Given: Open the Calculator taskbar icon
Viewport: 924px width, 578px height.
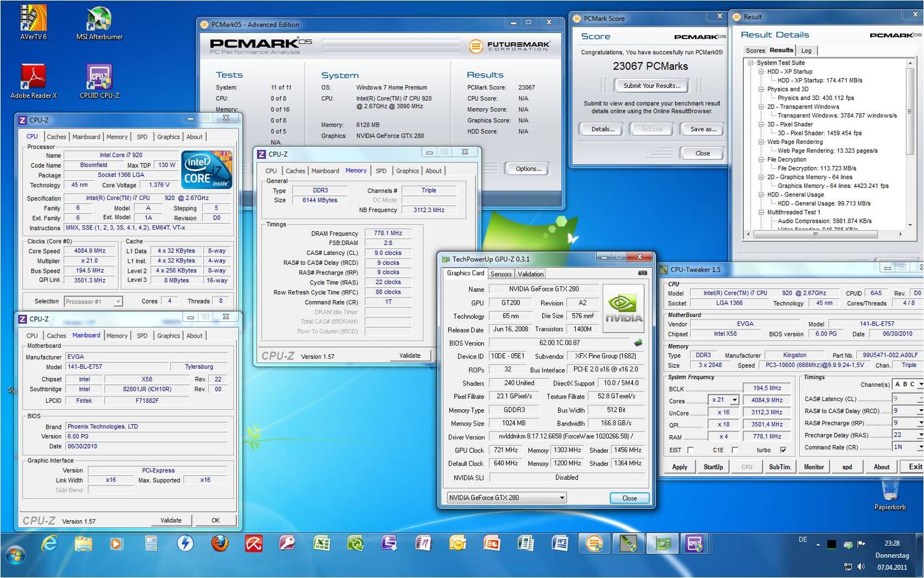Looking at the screenshot, I should [151, 544].
